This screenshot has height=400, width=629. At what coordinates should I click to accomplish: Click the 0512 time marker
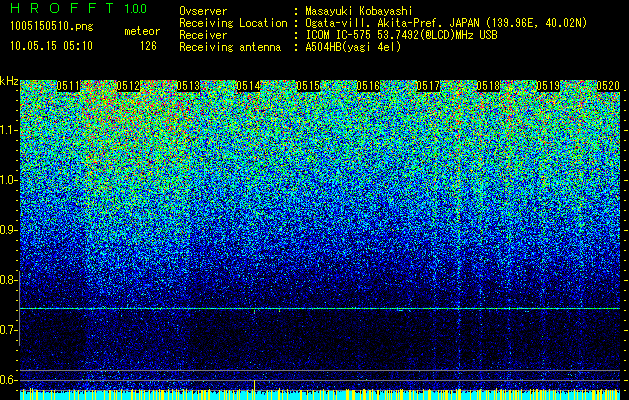tap(128, 86)
